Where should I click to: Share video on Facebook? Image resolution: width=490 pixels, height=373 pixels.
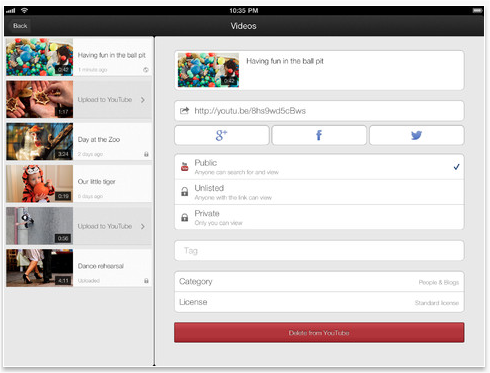coord(319,135)
